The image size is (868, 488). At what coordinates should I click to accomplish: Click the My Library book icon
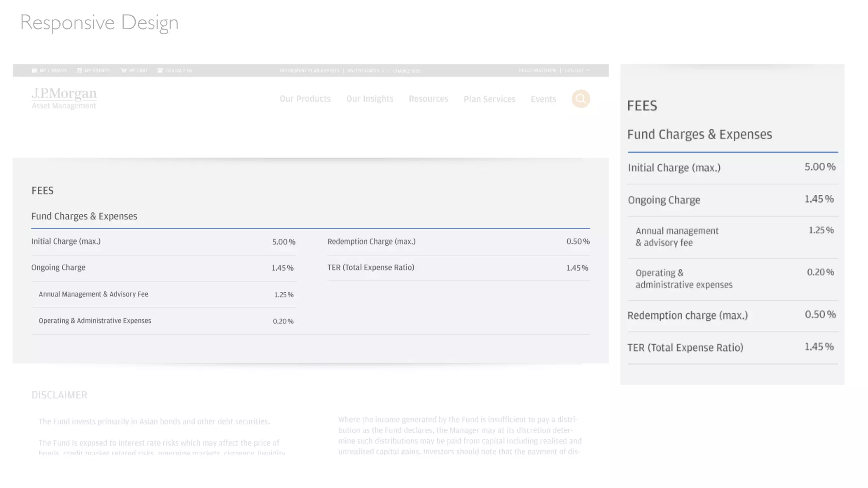tap(34, 70)
